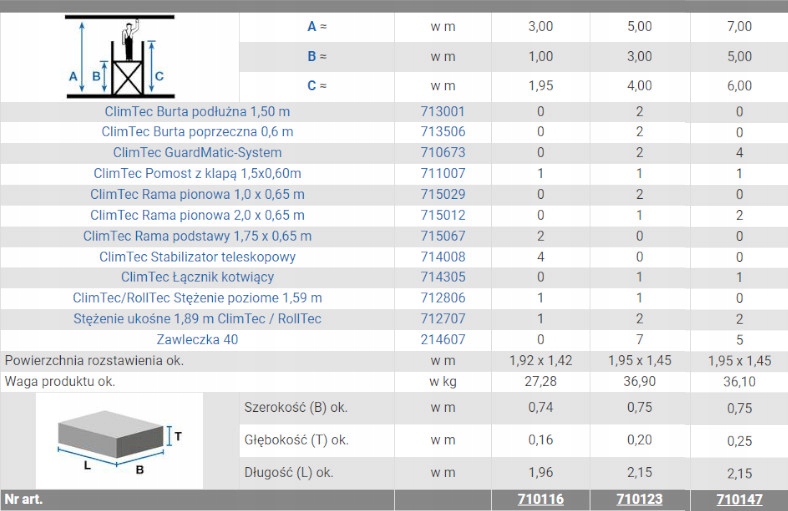Click article number 715012
The height and width of the screenshot is (511, 788).
tap(443, 215)
